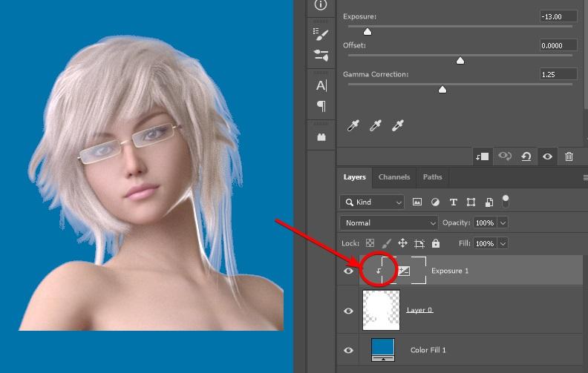
Task: Click the Gamma Correction slider handle
Action: (x=442, y=90)
